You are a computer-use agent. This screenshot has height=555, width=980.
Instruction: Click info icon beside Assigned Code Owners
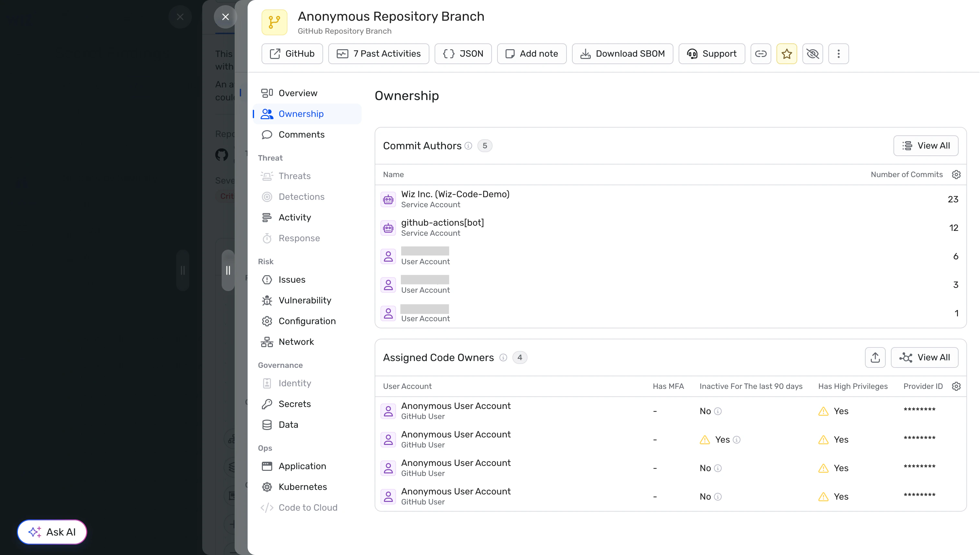point(503,357)
